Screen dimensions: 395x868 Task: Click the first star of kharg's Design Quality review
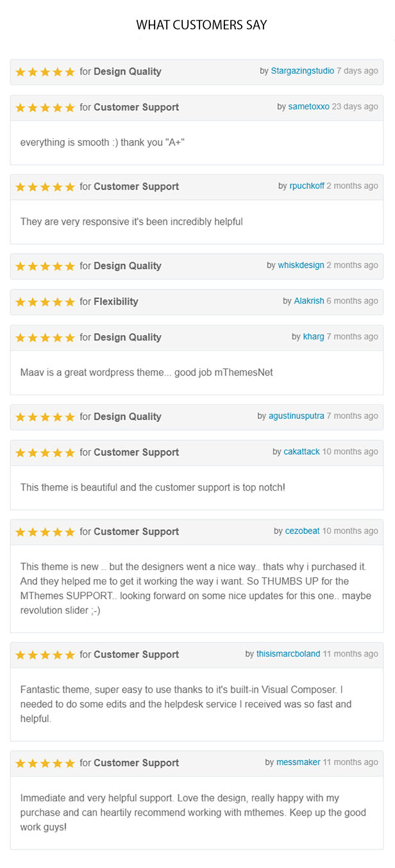click(21, 338)
